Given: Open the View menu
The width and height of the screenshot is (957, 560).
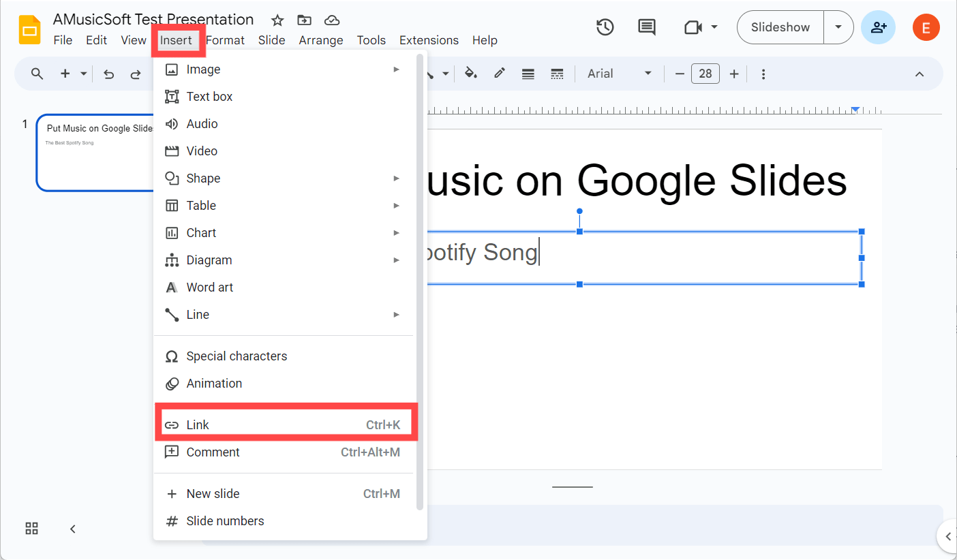Looking at the screenshot, I should (x=134, y=40).
